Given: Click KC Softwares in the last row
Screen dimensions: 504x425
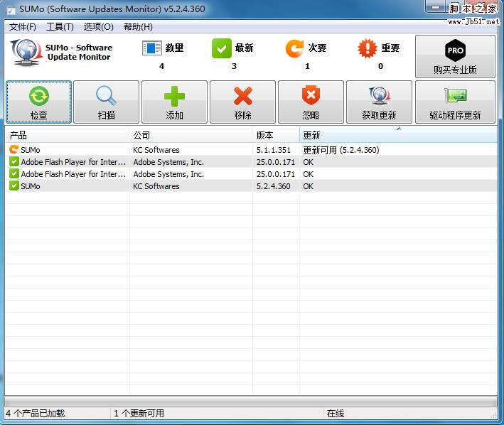Looking at the screenshot, I should (x=156, y=186).
